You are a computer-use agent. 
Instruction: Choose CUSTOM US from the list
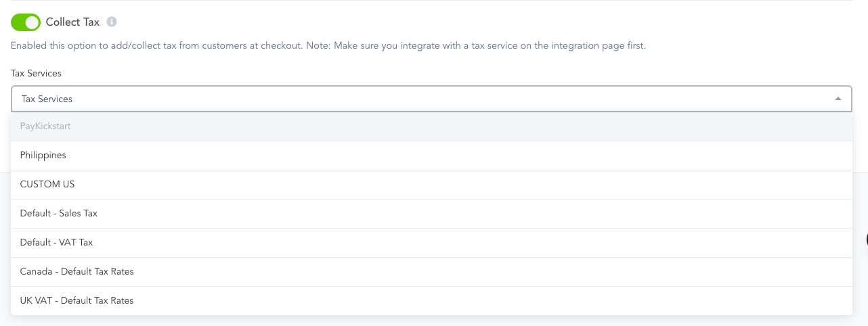[431, 185]
